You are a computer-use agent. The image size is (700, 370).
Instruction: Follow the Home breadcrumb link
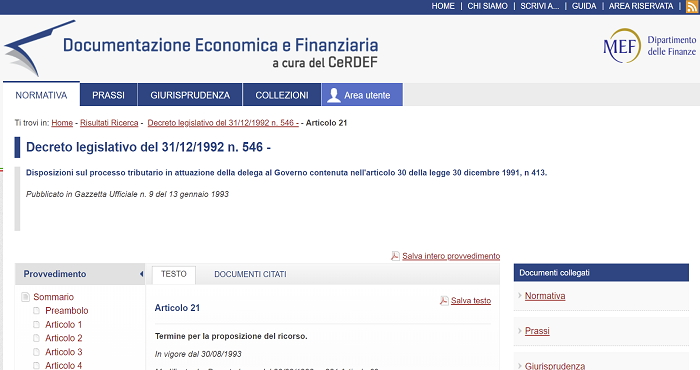click(x=62, y=123)
